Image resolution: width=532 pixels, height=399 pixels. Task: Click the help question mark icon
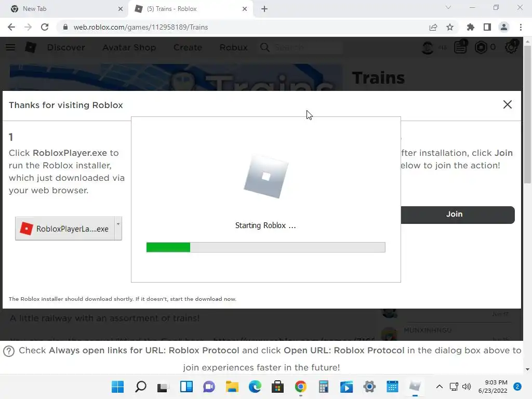9,351
